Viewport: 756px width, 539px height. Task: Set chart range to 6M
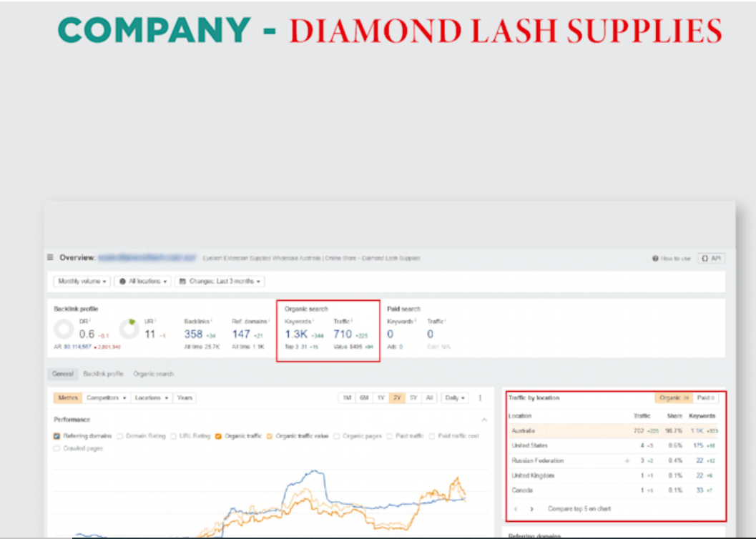pyautogui.click(x=363, y=398)
